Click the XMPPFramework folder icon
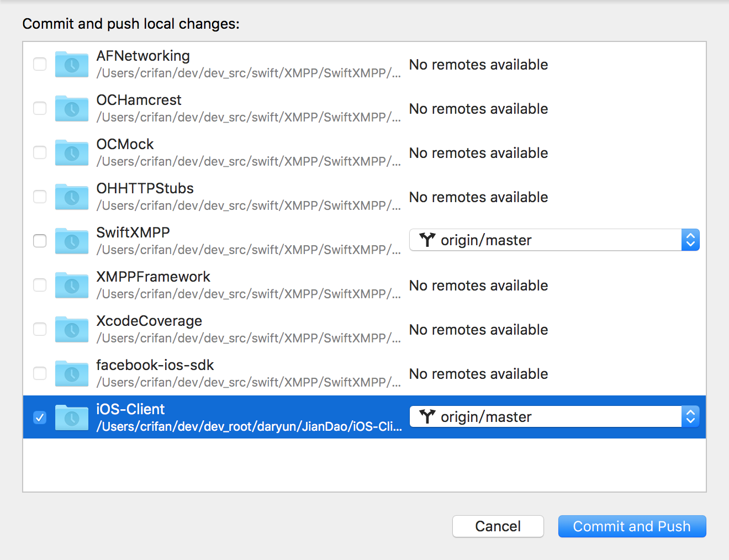This screenshot has height=560, width=729. 71,286
